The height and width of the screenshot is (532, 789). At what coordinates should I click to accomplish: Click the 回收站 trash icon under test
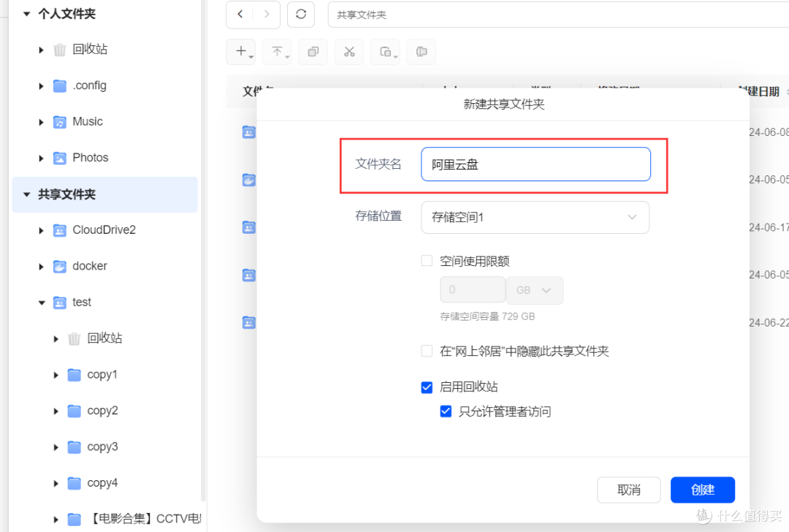pos(74,339)
